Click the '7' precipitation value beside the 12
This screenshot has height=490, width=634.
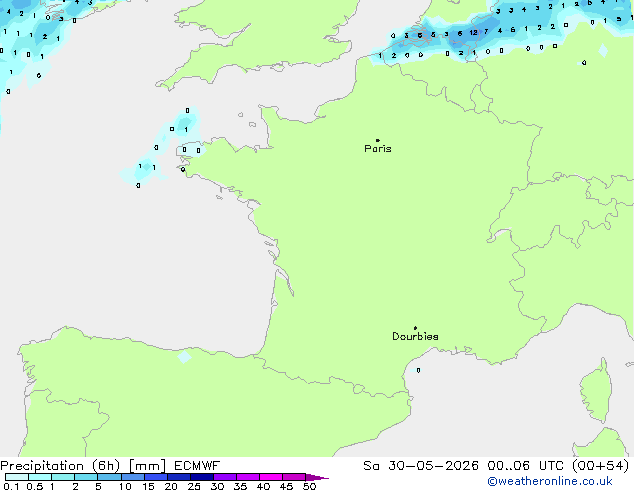click(486, 31)
